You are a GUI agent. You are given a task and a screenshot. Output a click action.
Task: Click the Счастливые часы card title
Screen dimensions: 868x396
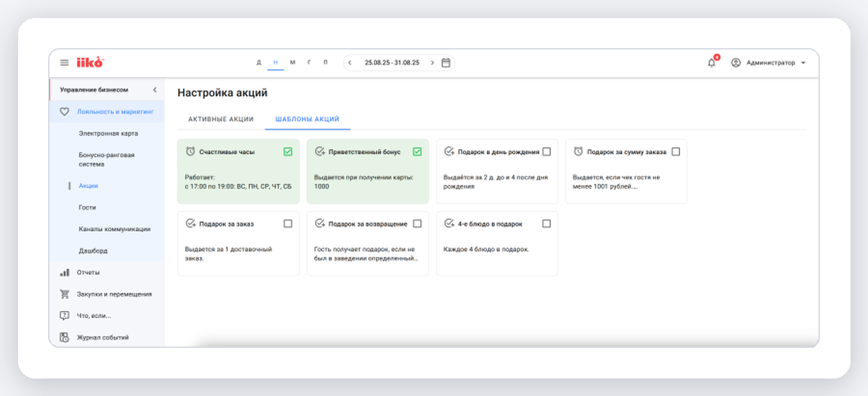point(227,152)
